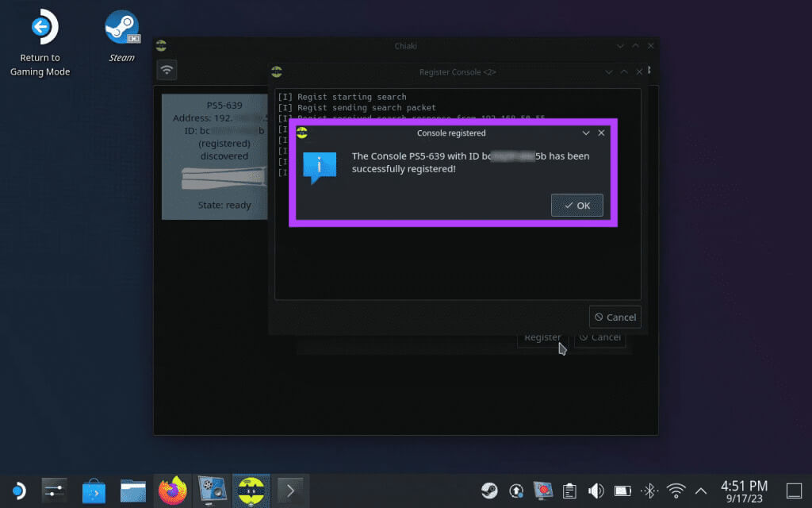
Task: Click the blue info speech-bubble icon
Action: [320, 168]
